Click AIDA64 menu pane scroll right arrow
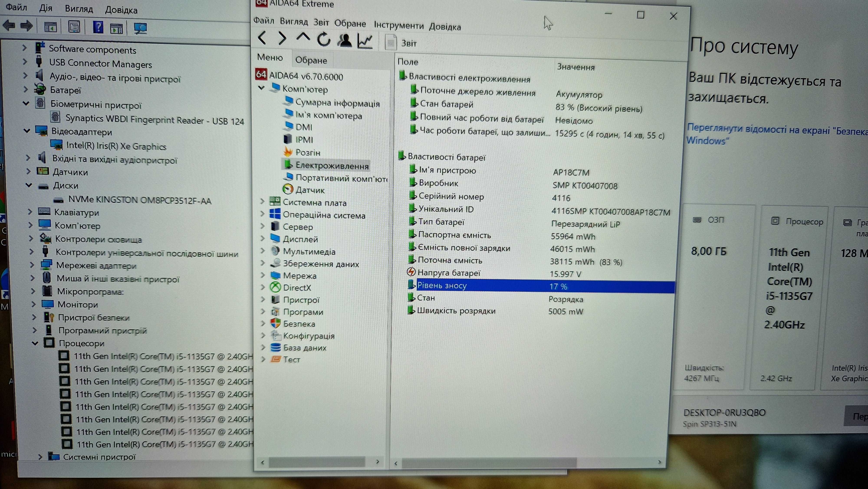868x489 pixels. click(x=377, y=461)
